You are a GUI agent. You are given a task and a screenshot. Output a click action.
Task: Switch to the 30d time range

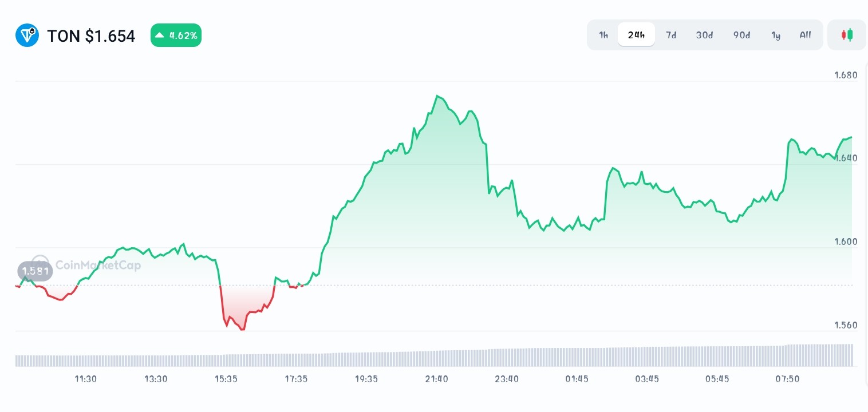pyautogui.click(x=704, y=35)
